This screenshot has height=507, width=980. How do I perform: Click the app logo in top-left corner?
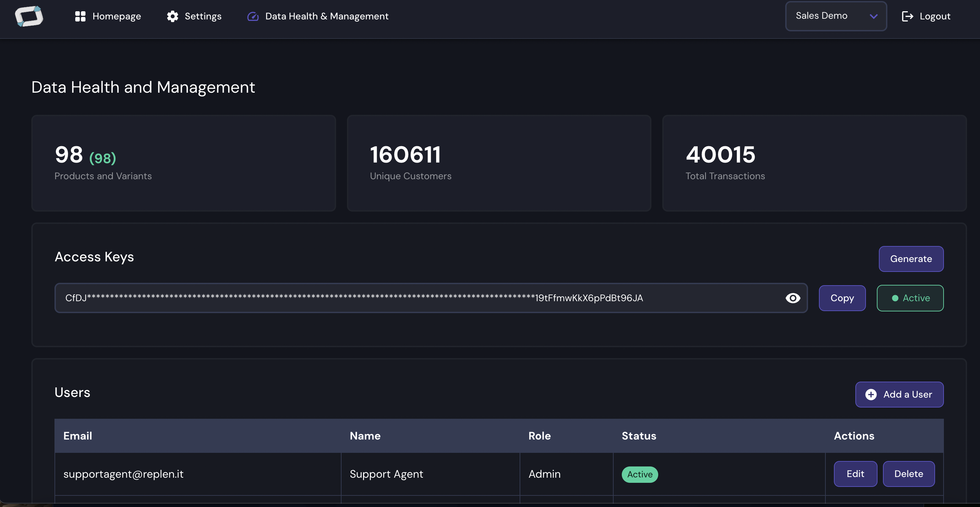[29, 16]
